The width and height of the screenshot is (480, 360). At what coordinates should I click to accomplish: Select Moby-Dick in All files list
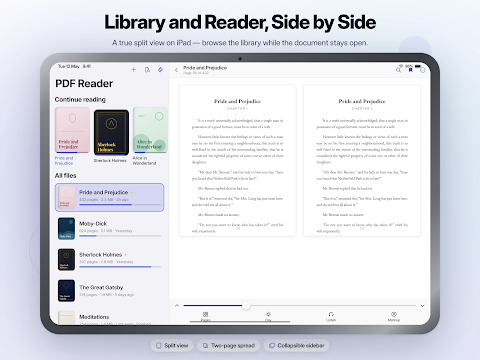click(109, 229)
